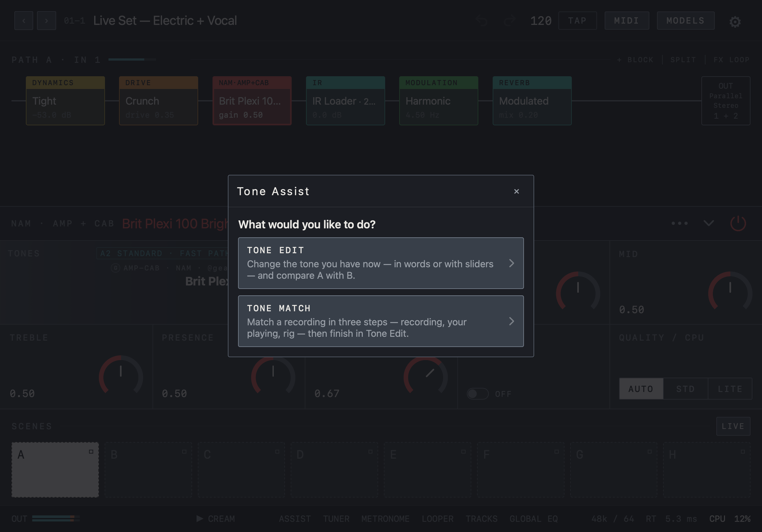Collapse the amp editor chevron

(709, 223)
